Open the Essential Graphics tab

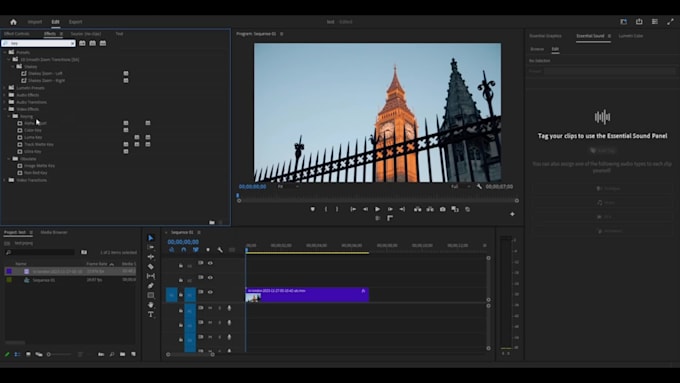[545, 36]
